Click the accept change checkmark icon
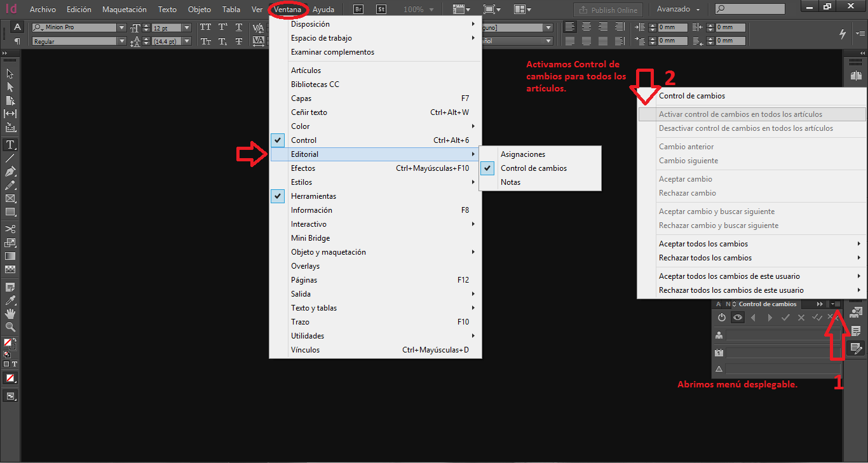Screen dimensions: 868x463 [x=785, y=318]
